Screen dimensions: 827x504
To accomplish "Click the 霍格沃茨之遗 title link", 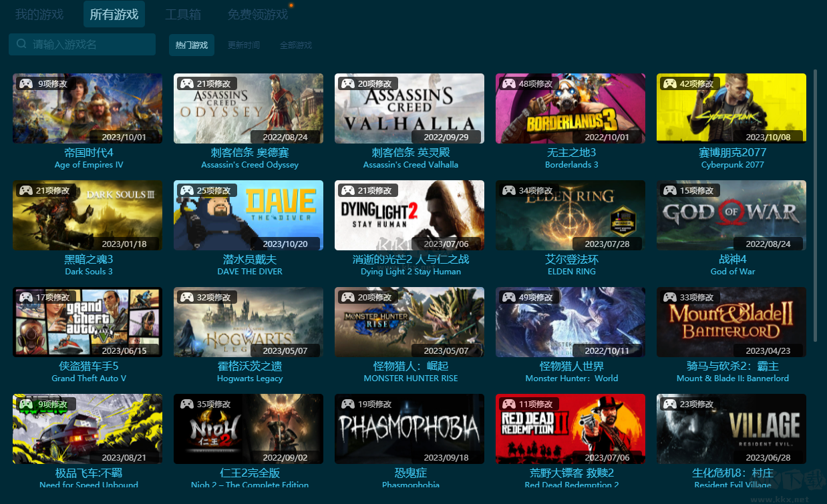I will tap(250, 366).
